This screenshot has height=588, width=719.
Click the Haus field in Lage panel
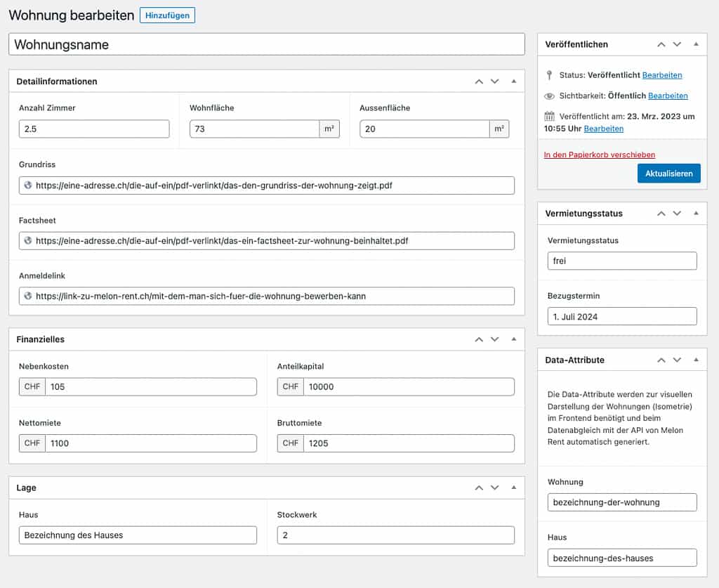(x=138, y=535)
